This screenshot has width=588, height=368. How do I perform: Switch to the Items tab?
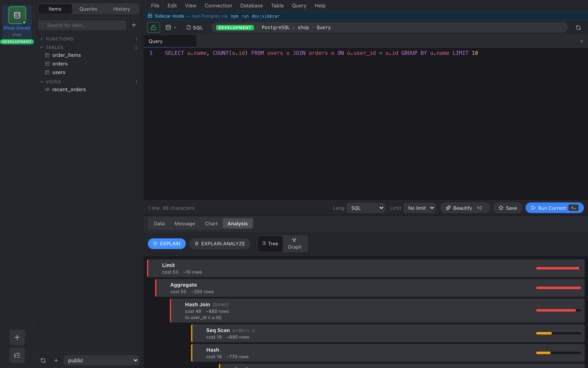pyautogui.click(x=55, y=9)
